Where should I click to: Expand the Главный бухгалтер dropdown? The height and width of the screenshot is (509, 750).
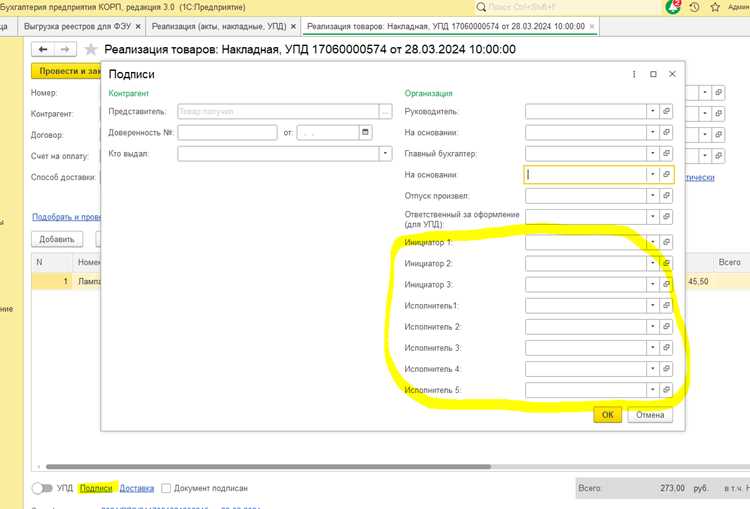coord(652,154)
